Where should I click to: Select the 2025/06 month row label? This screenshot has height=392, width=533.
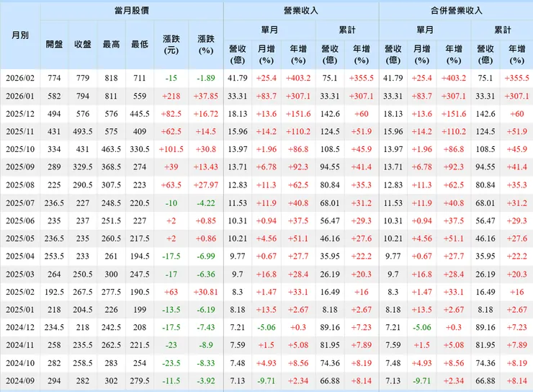20,221
